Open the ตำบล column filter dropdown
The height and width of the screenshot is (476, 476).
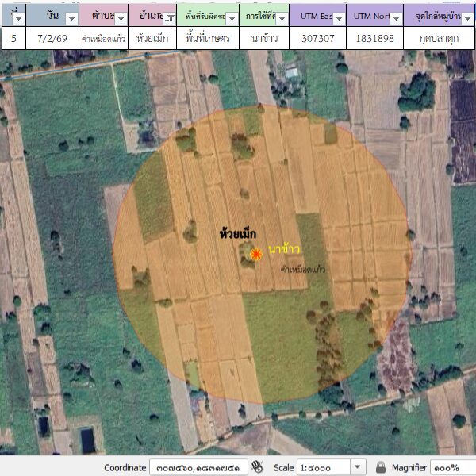coord(119,17)
